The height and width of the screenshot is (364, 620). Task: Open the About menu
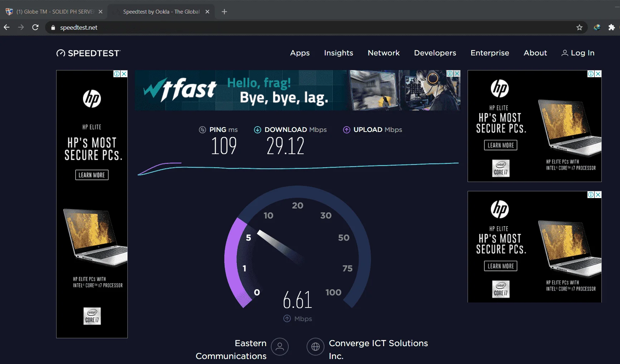point(535,53)
